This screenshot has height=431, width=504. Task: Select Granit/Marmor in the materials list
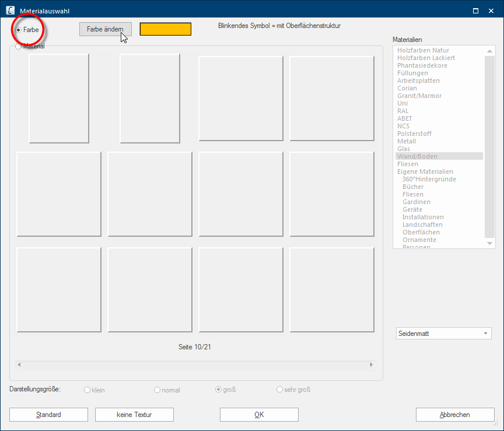click(x=419, y=96)
